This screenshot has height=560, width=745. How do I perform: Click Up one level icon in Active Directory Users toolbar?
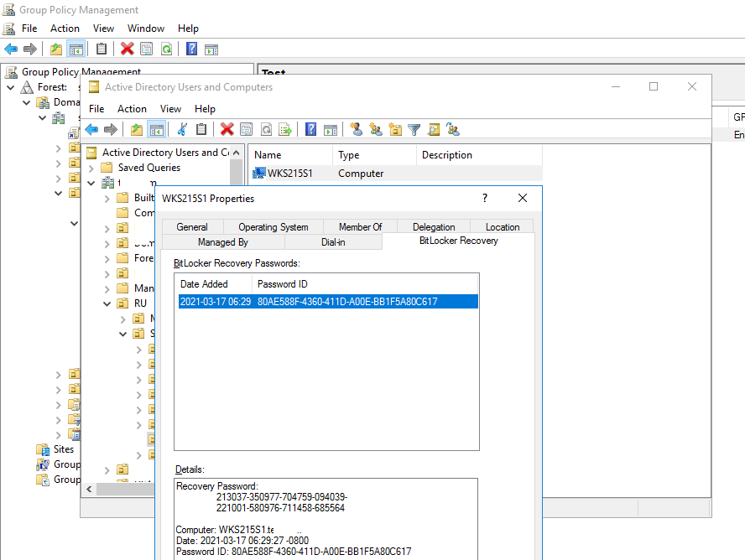pyautogui.click(x=137, y=129)
